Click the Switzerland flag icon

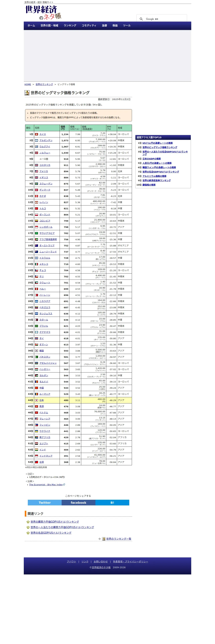37,134
